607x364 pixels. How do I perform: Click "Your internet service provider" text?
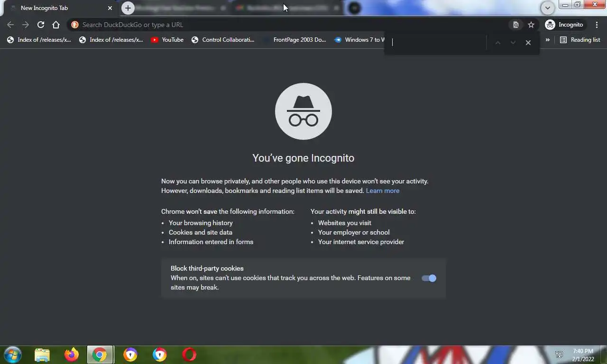tap(361, 242)
